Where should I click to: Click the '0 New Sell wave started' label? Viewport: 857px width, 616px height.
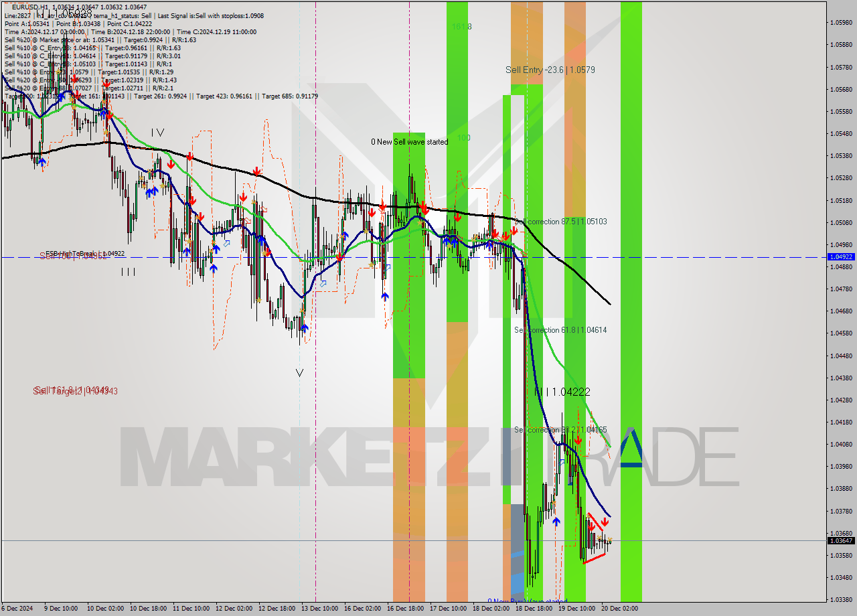tap(410, 142)
